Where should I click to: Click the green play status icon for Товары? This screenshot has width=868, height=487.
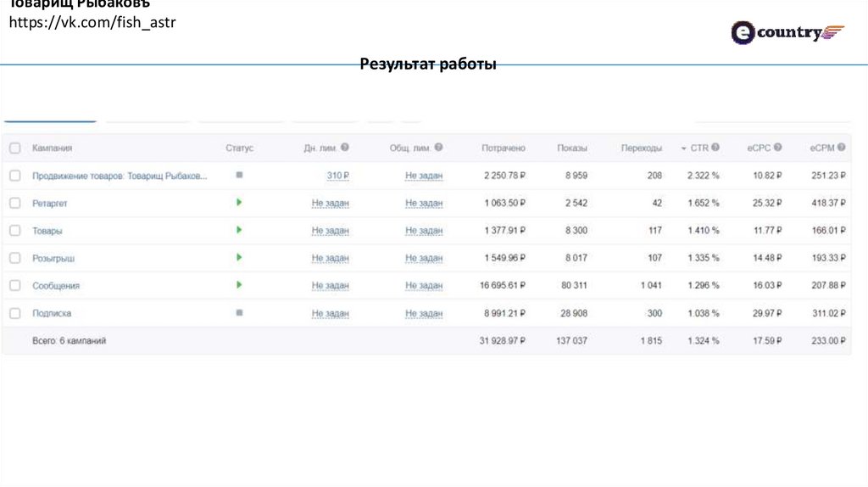tap(239, 230)
